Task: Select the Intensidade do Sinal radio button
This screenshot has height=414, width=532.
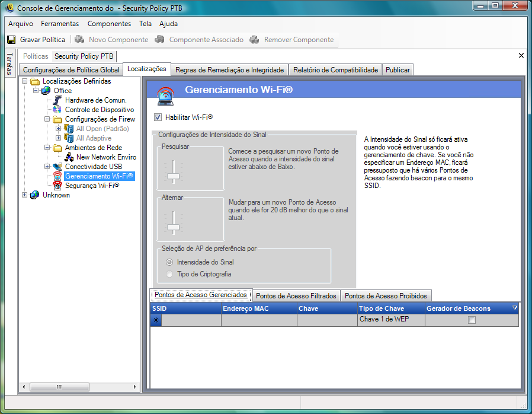Action: tap(169, 262)
